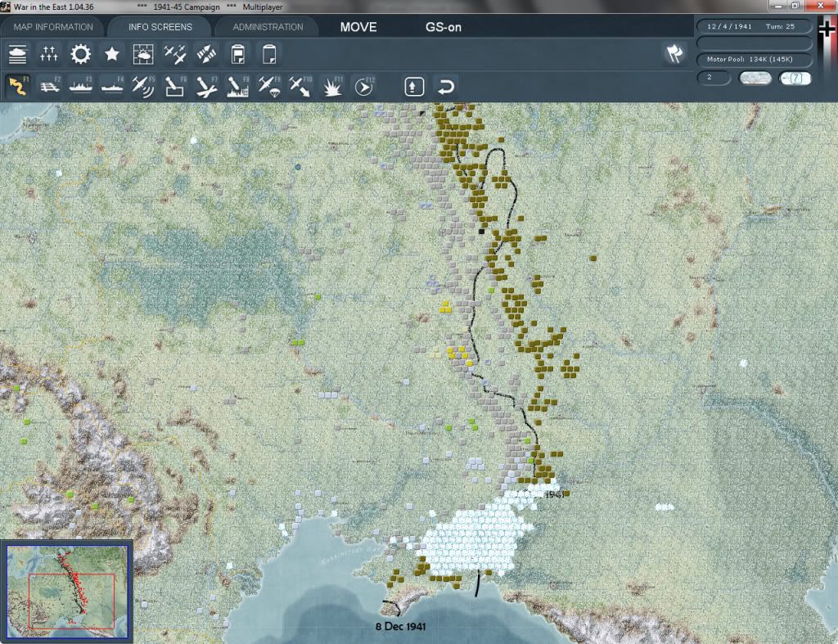Select Bomb airfield mode (F7) icon
This screenshot has width=838, height=644.
pyautogui.click(x=206, y=86)
